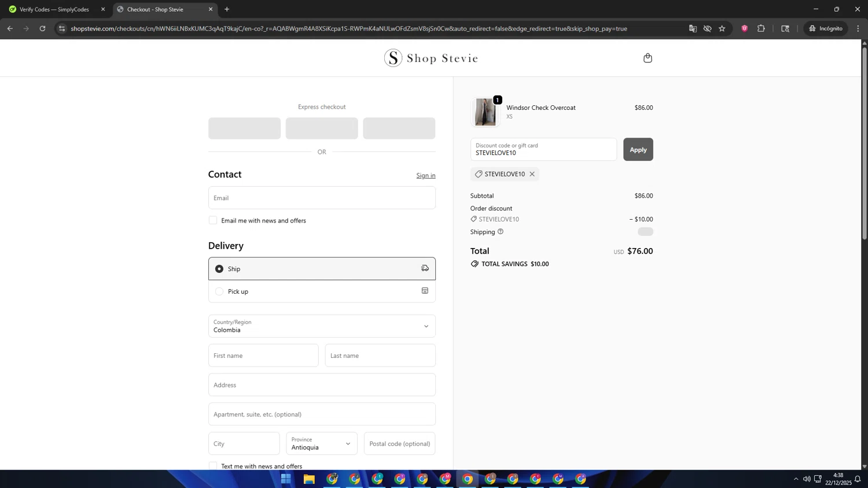Click the active Chrome incognito taskbar icon

[x=468, y=479]
